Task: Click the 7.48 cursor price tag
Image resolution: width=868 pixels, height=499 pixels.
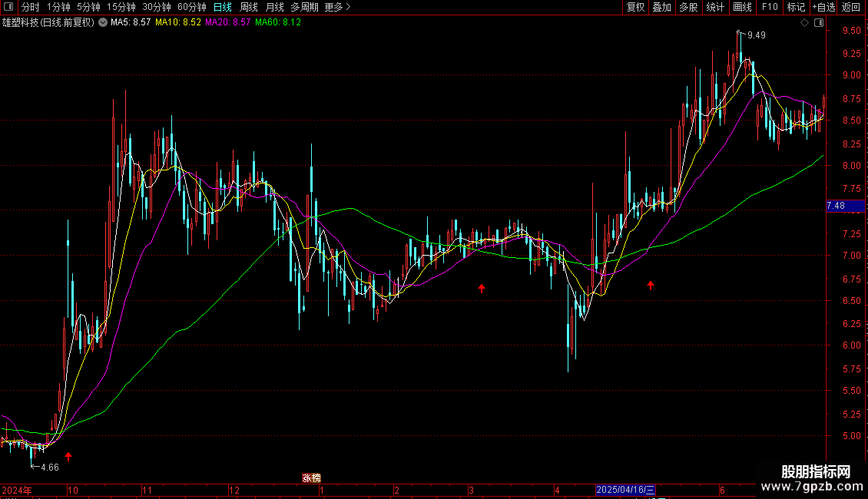Action: 845,206
